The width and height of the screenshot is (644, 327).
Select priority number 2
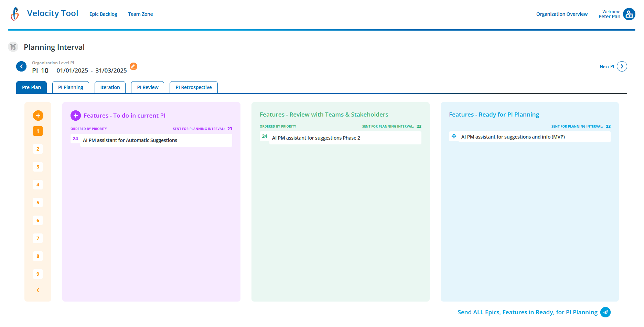tap(38, 149)
